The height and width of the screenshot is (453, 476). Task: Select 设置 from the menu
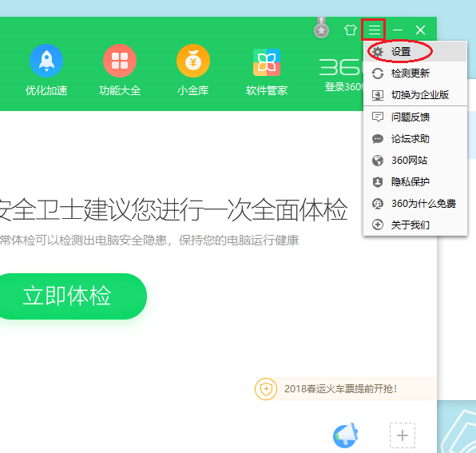point(415,52)
